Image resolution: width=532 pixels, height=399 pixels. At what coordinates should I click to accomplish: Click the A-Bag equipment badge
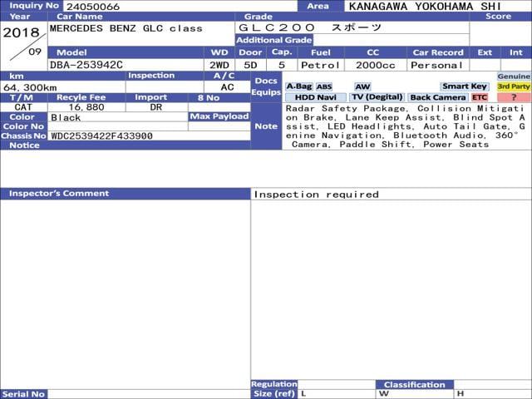(299, 86)
